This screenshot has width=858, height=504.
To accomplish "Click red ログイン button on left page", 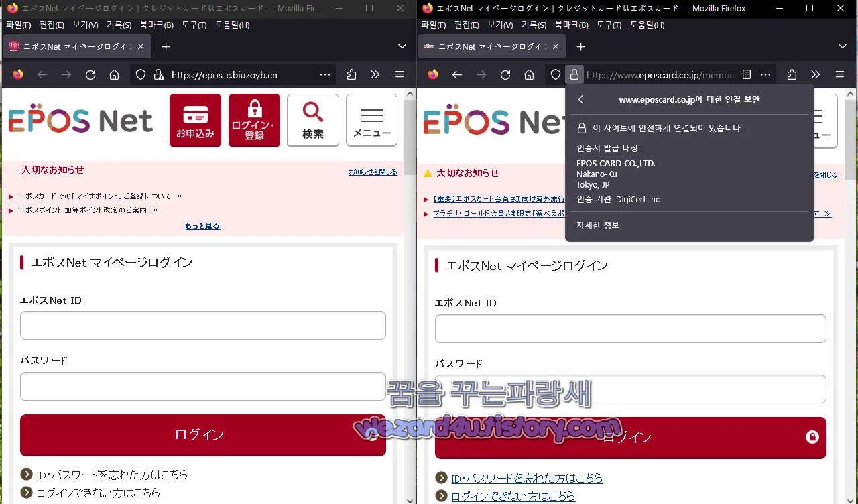I will tap(203, 435).
